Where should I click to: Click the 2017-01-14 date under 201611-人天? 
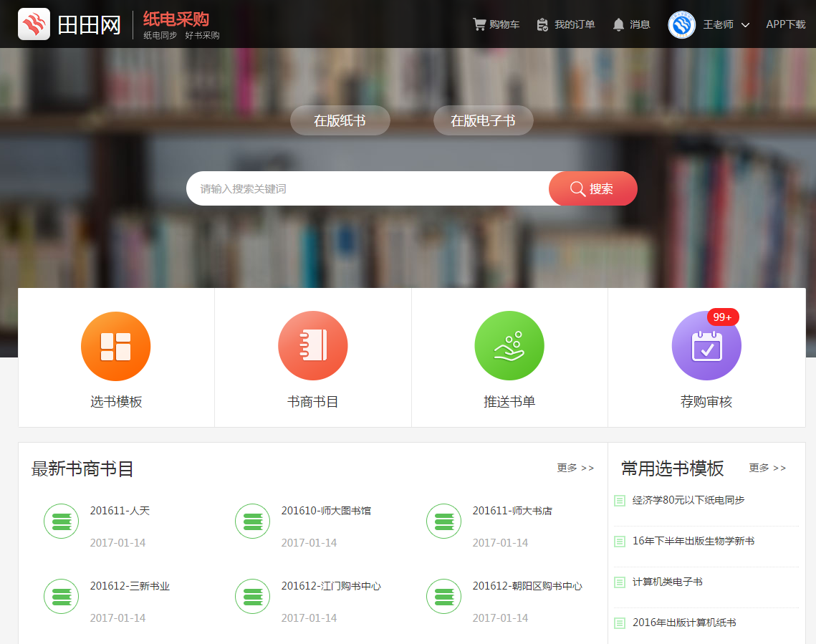coord(117,542)
